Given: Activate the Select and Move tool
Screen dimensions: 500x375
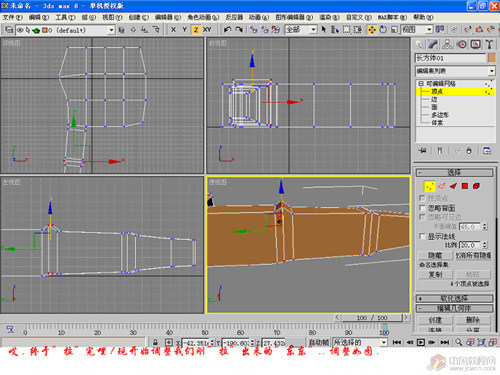Looking at the screenshot, I should (372, 30).
